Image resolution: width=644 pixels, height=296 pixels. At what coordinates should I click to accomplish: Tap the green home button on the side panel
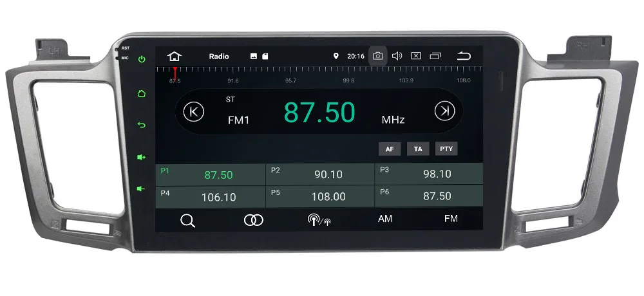pyautogui.click(x=142, y=93)
